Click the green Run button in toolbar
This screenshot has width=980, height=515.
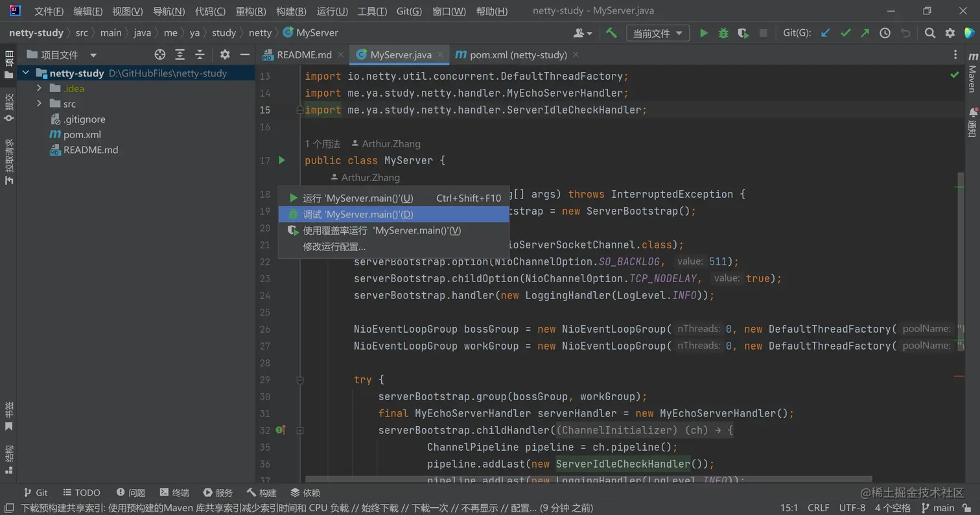pos(703,33)
